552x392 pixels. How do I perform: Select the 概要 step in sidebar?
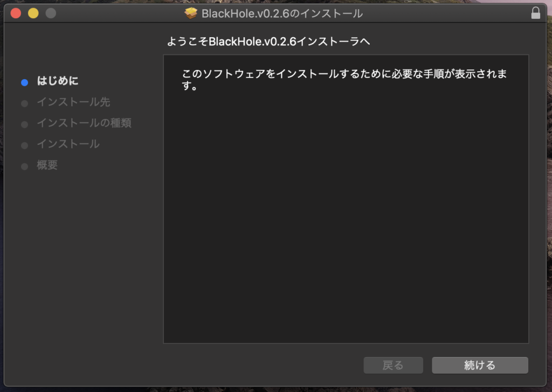click(x=47, y=165)
